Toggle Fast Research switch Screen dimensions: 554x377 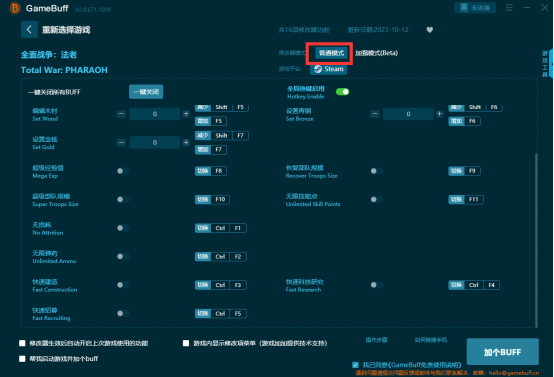pos(377,285)
